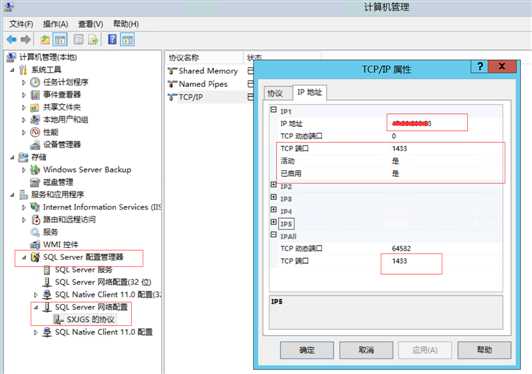Select 路由和远程访问 icon

point(36,220)
